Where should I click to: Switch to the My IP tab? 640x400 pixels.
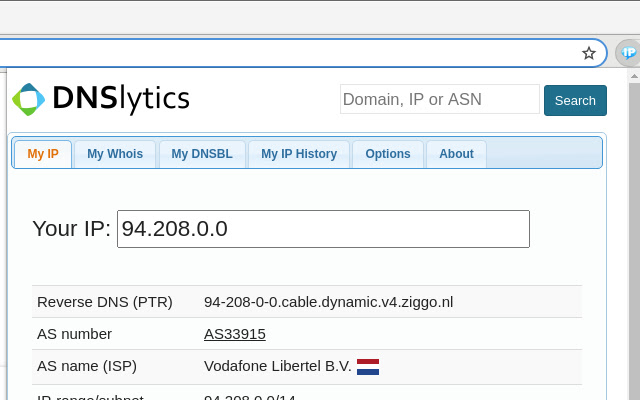click(43, 154)
